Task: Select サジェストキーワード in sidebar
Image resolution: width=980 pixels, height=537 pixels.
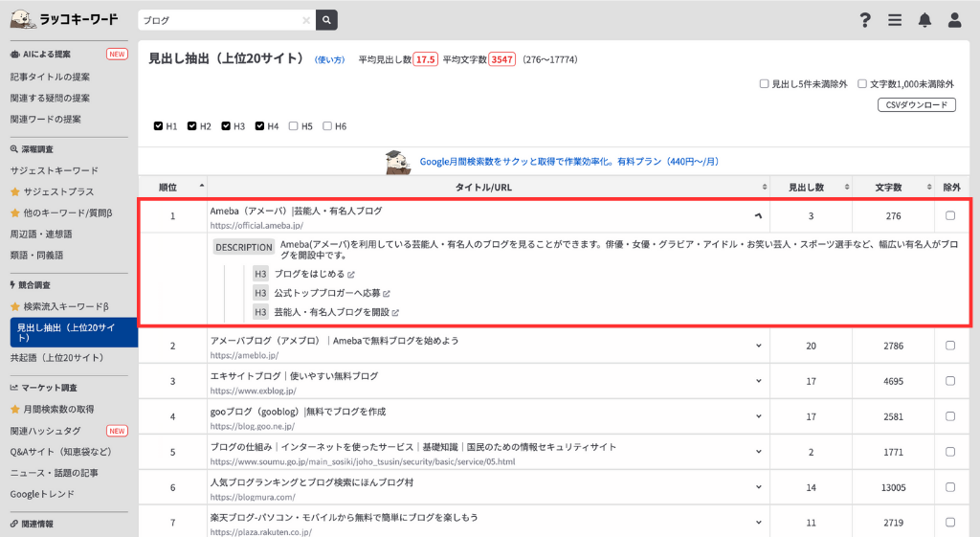Action: click(x=55, y=170)
